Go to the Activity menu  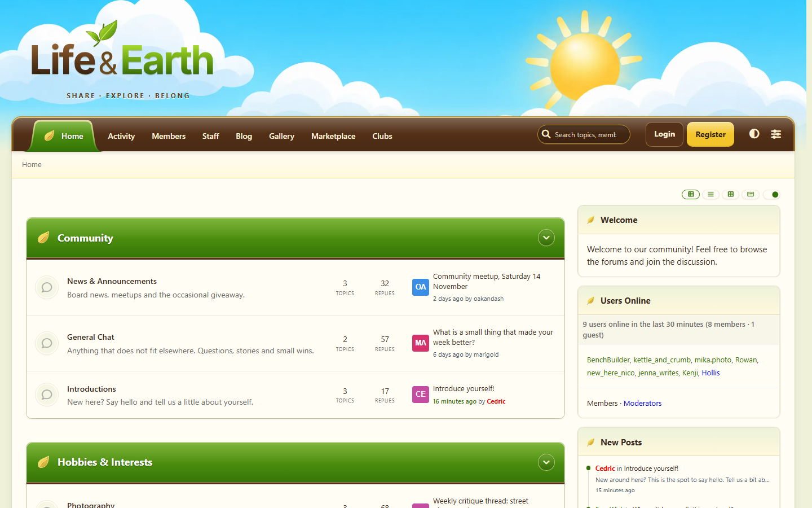pos(121,136)
